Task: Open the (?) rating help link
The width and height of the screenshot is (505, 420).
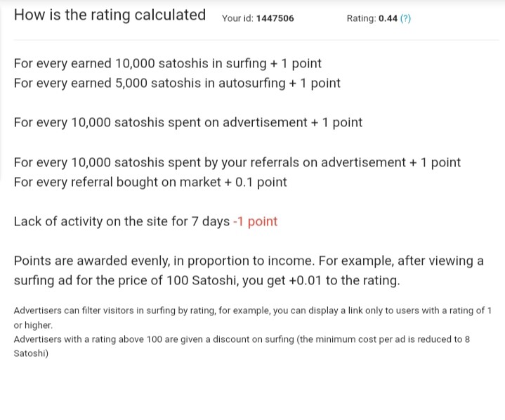Action: pos(405,18)
